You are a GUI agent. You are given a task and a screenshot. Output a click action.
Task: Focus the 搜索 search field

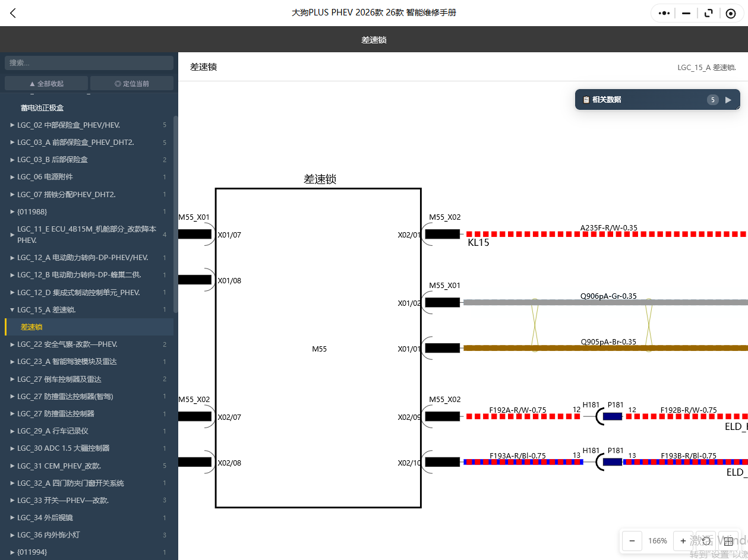(89, 63)
